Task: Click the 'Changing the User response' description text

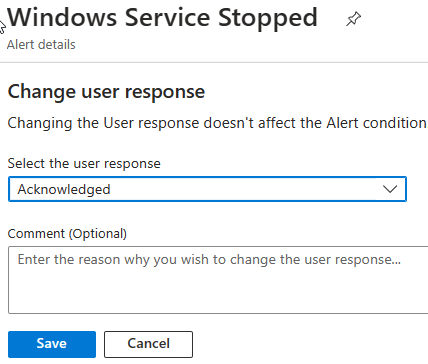Action: click(x=217, y=123)
